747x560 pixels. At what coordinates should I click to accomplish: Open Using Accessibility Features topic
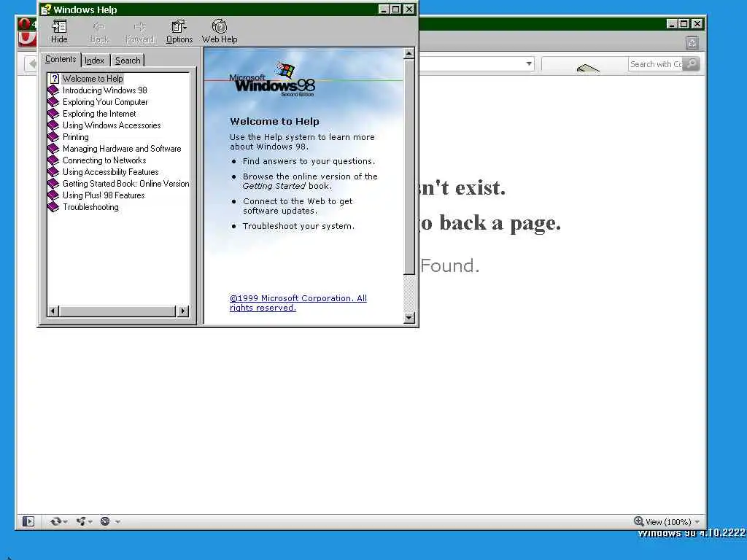tap(111, 172)
